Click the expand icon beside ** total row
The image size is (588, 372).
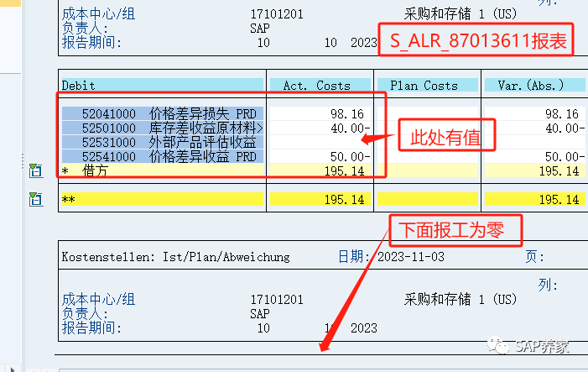coord(36,199)
